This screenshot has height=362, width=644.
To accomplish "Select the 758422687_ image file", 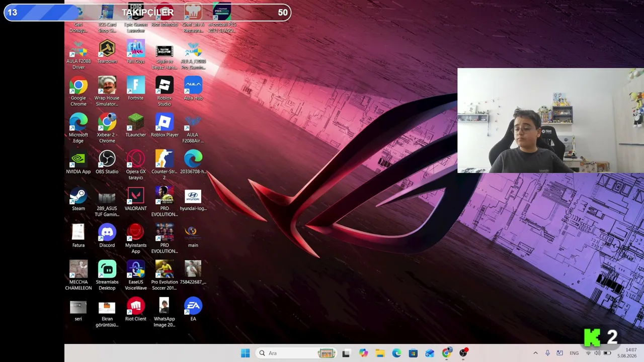I will pos(193,273).
